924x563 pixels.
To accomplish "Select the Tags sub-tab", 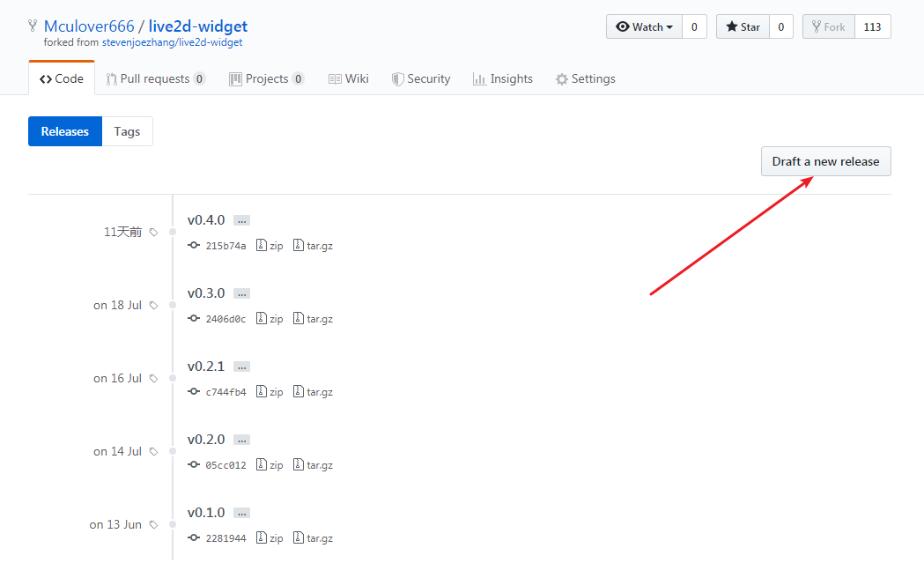I will click(x=128, y=131).
